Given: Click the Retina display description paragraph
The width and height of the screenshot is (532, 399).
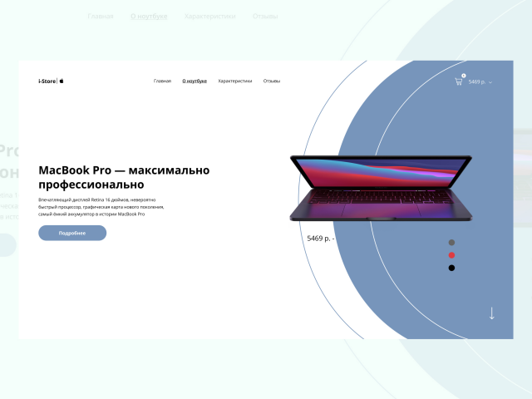Looking at the screenshot, I should pos(101,207).
